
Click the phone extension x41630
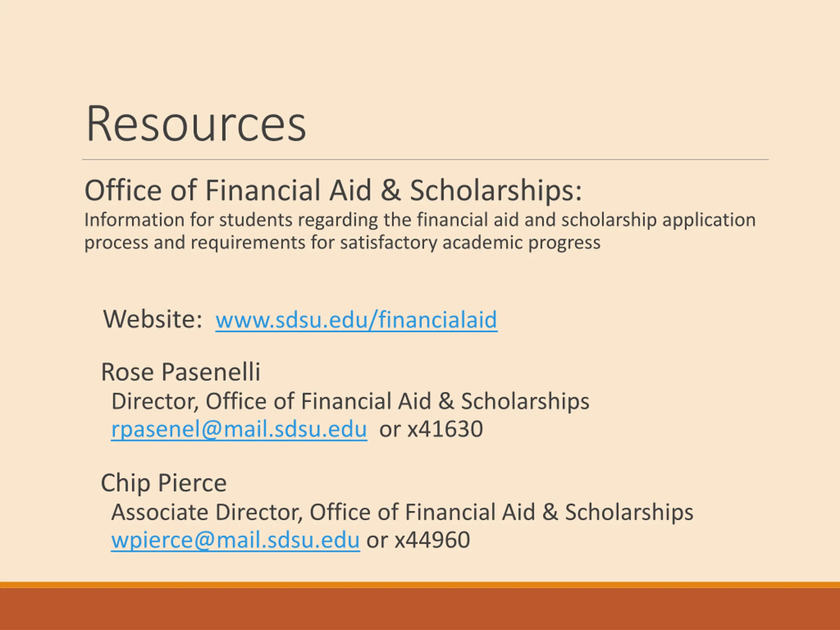coord(445,429)
